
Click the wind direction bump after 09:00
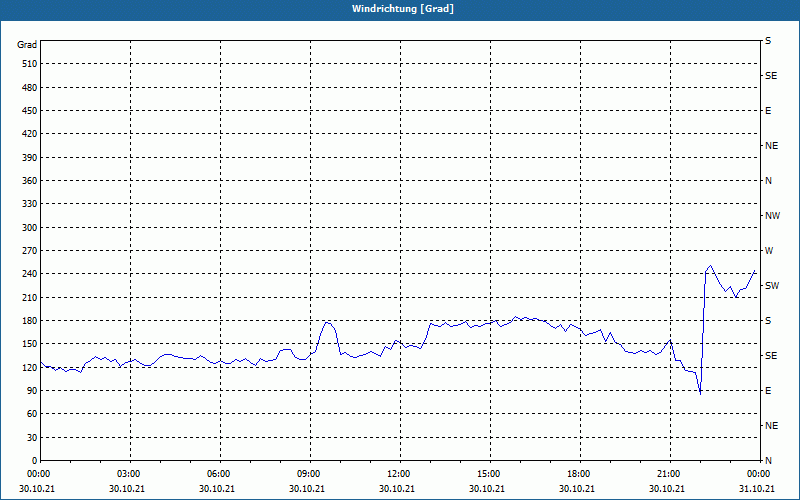tap(328, 322)
